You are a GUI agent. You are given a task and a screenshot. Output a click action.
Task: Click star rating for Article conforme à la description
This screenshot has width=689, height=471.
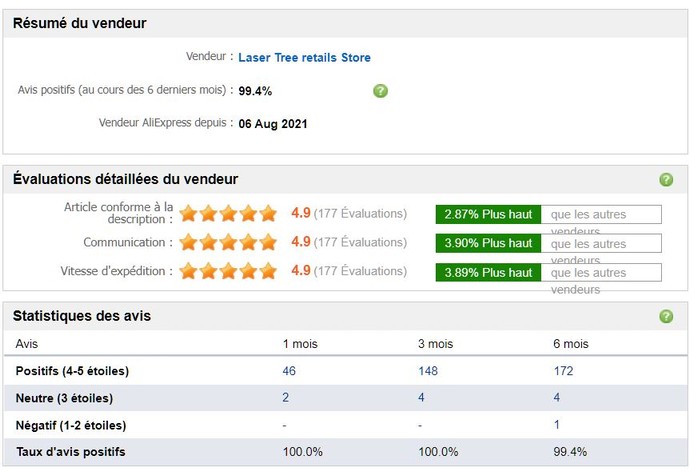(x=228, y=213)
